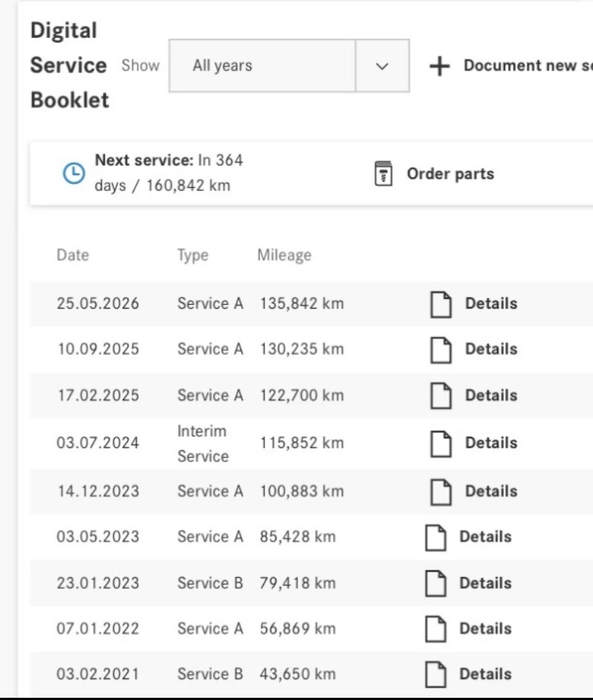Viewport: 593px width, 700px height.
Task: Open the Order parts link
Action: [x=450, y=174]
